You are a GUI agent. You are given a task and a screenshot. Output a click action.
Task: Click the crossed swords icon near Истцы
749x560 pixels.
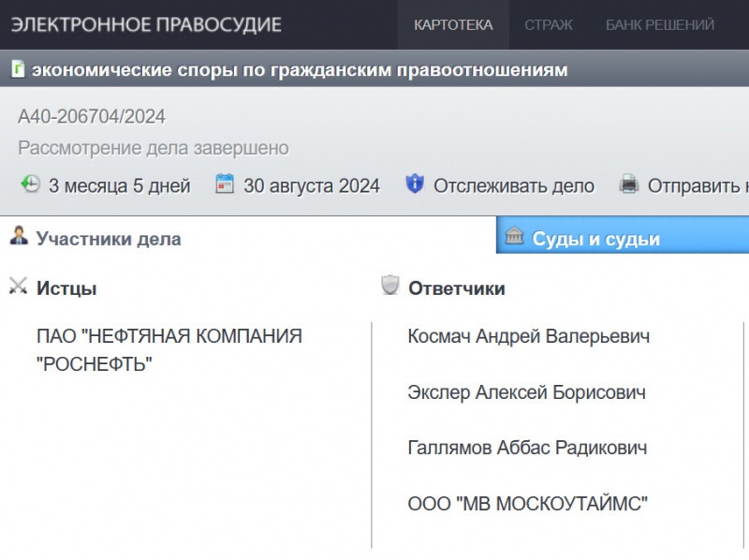(18, 287)
